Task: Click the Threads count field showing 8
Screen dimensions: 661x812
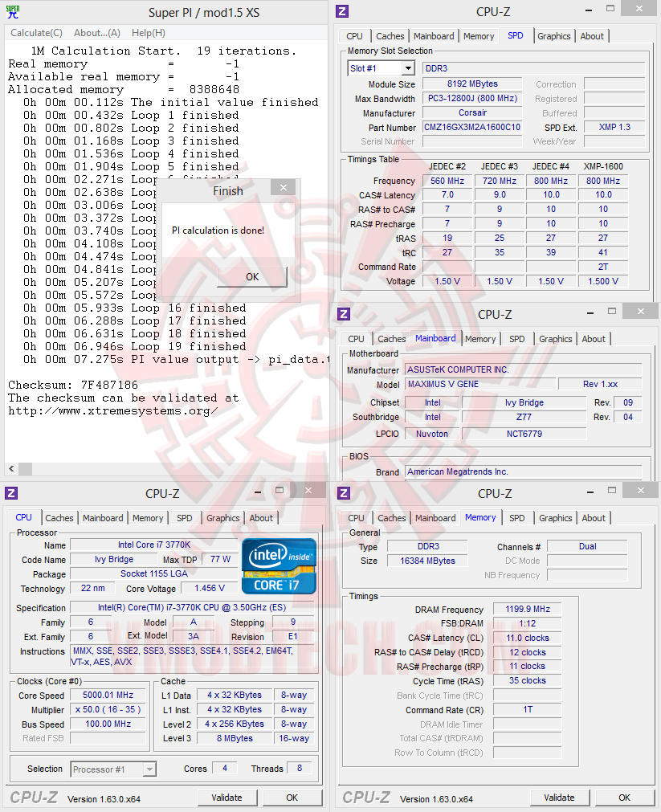Action: click(300, 769)
